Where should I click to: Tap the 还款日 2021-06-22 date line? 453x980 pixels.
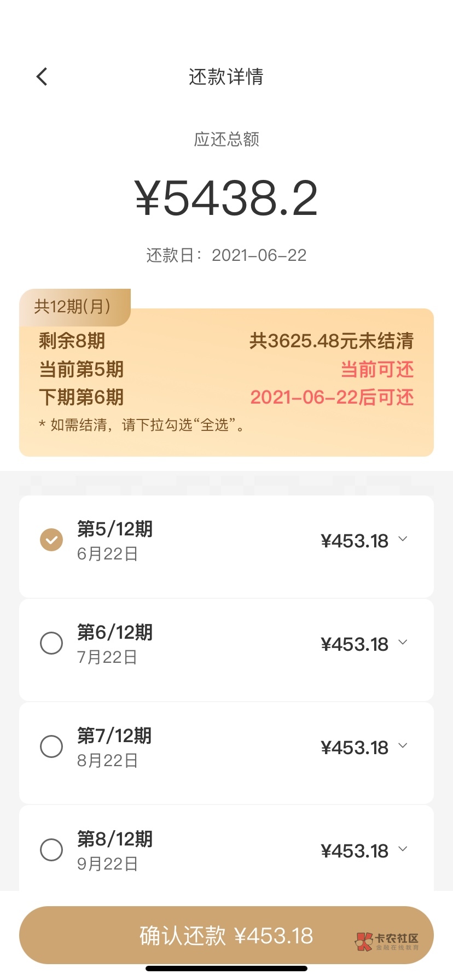point(226,255)
